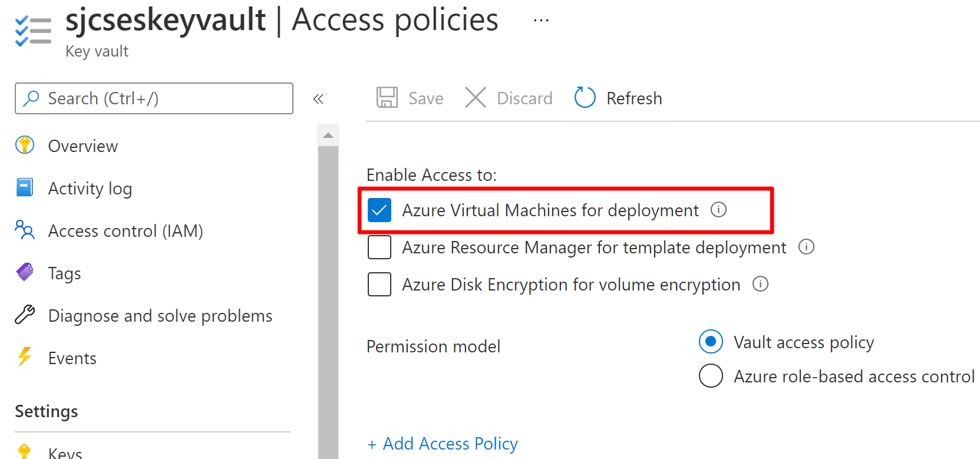This screenshot has height=459, width=980.
Task: Enable Azure Resource Manager for template deployment
Action: [380, 247]
